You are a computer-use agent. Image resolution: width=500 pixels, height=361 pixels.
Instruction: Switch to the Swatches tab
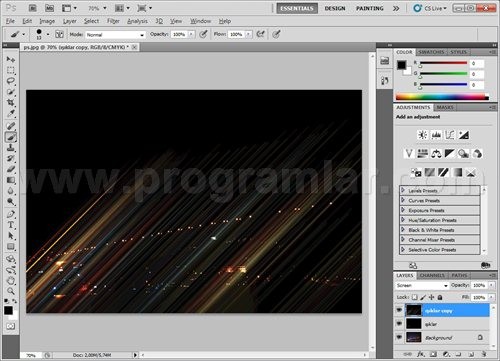coord(431,52)
